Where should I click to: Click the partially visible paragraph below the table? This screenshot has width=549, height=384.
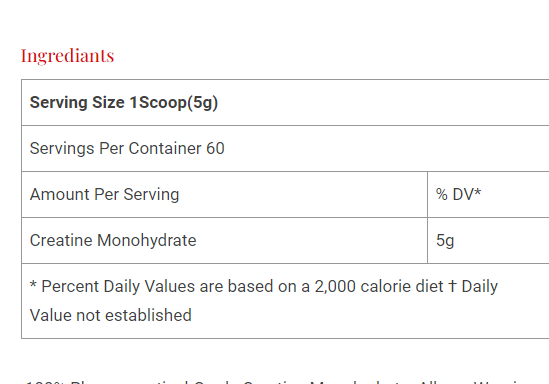click(x=285, y=382)
